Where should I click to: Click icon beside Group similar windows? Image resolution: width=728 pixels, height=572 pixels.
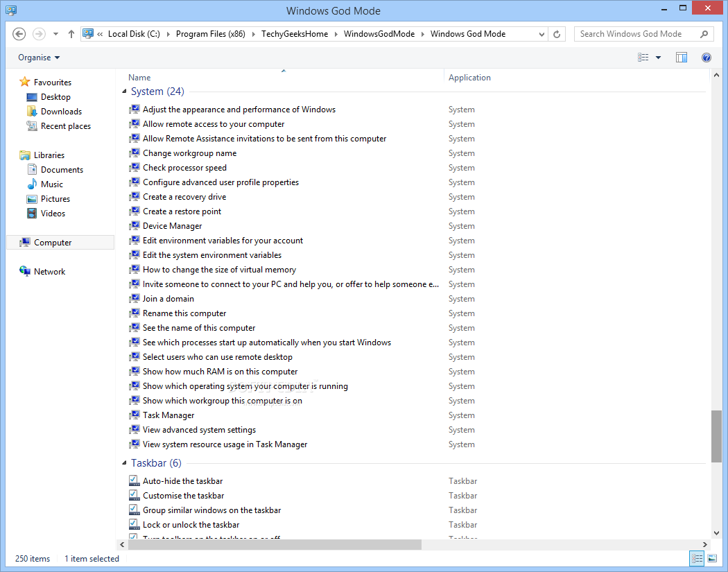134,510
